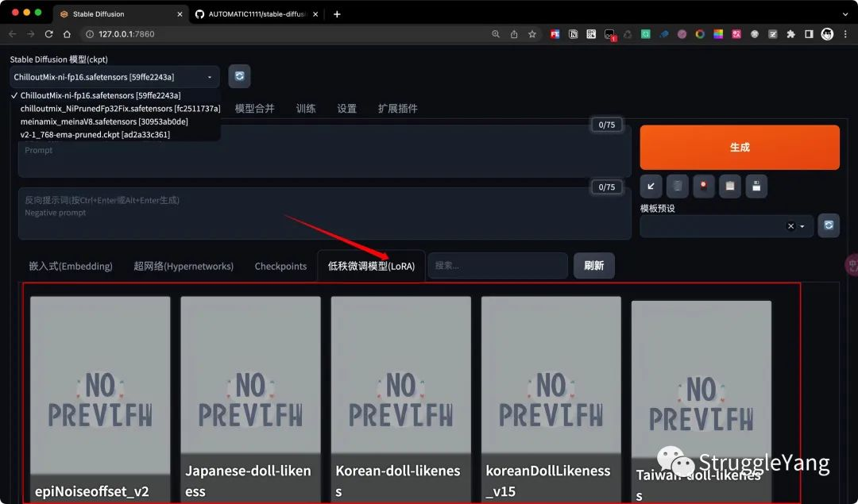
Task: Switch to 超网络(Hypernetworks) tab
Action: (x=184, y=266)
